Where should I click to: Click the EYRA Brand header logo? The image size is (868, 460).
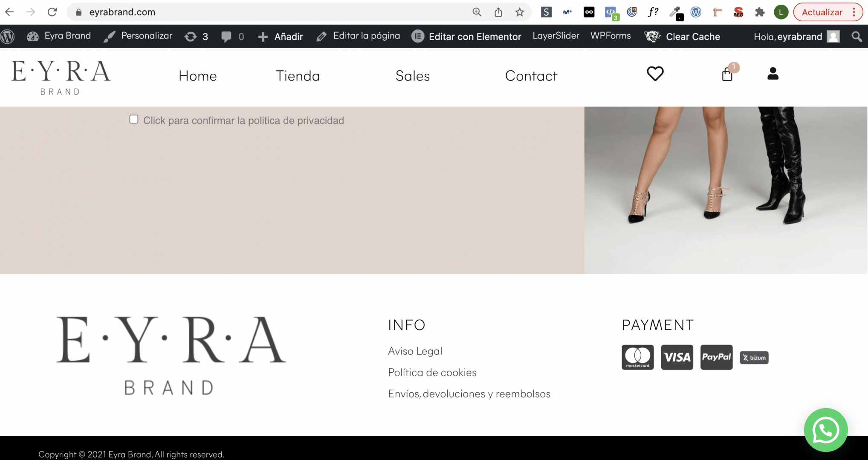(61, 77)
